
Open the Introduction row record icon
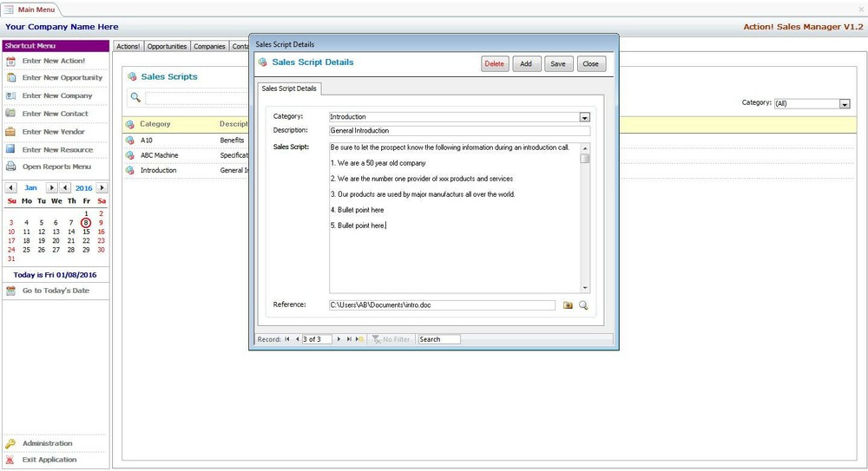(x=129, y=171)
